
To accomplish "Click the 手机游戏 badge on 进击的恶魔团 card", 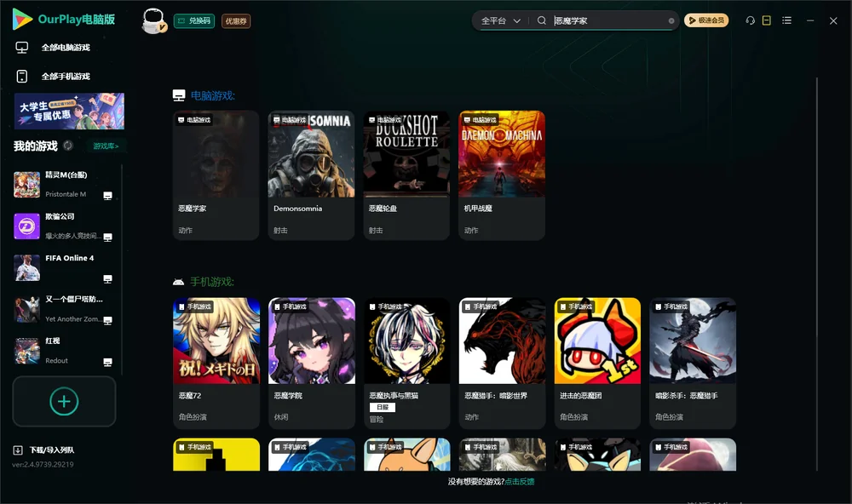I will (576, 306).
